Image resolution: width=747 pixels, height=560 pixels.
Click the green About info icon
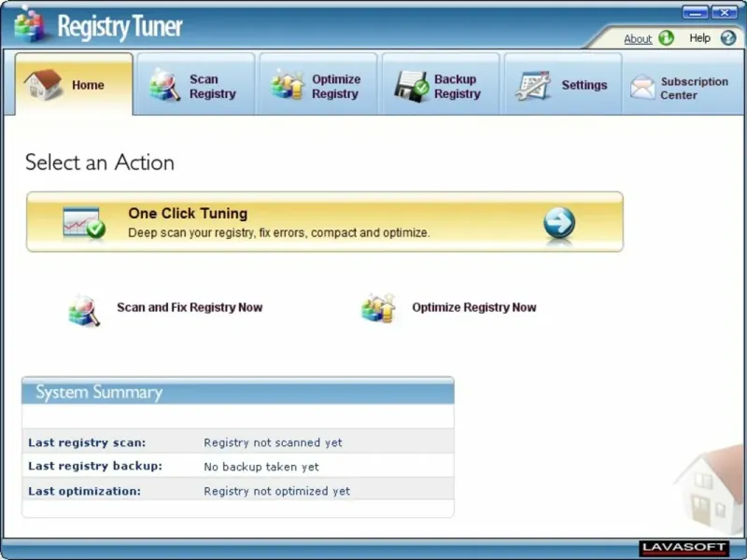[666, 37]
